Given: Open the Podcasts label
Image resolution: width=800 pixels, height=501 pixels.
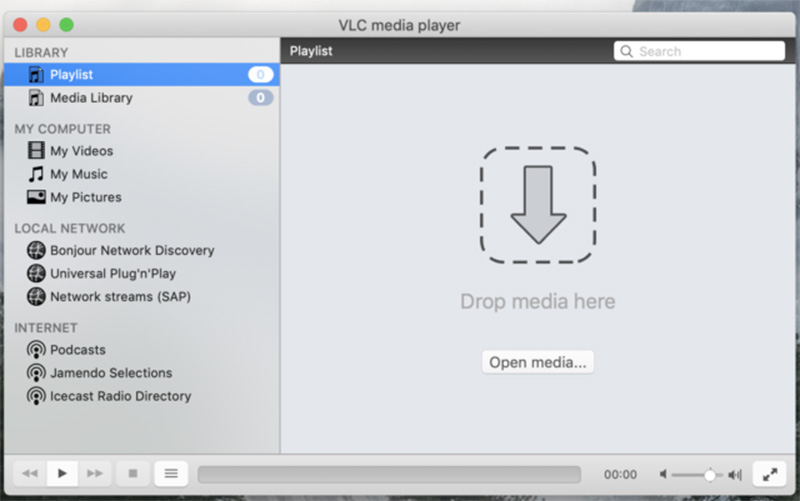Looking at the screenshot, I should (x=78, y=350).
